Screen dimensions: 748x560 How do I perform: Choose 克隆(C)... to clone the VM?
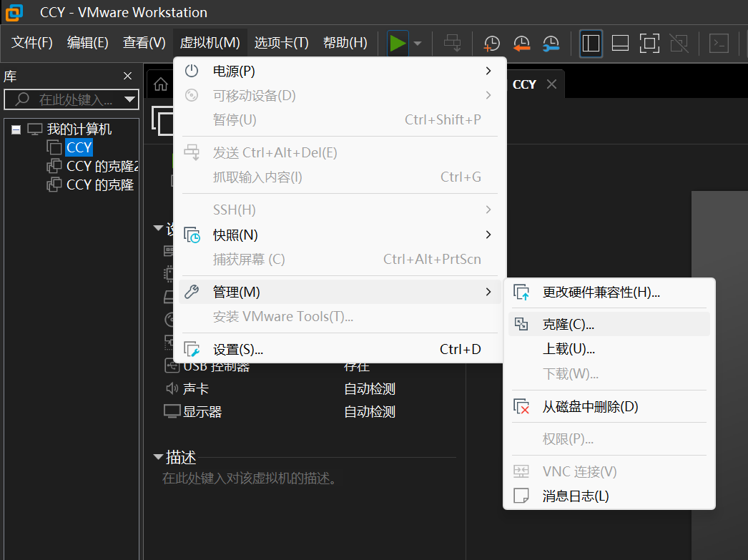[609, 325]
